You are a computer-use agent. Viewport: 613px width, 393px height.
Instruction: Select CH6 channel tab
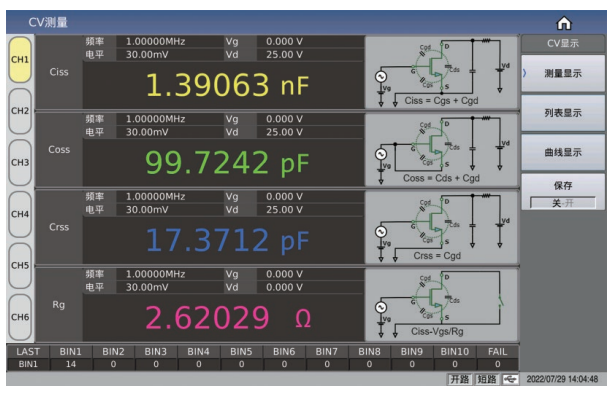[x=20, y=317]
